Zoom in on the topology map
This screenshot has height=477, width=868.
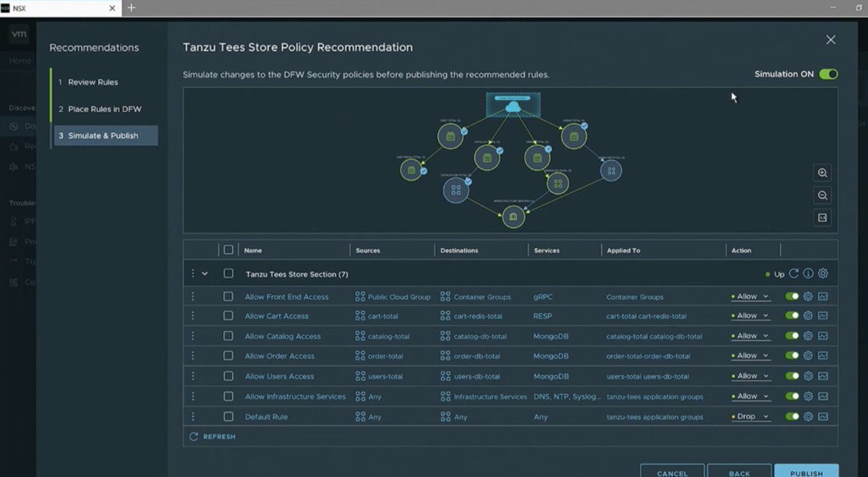(822, 173)
